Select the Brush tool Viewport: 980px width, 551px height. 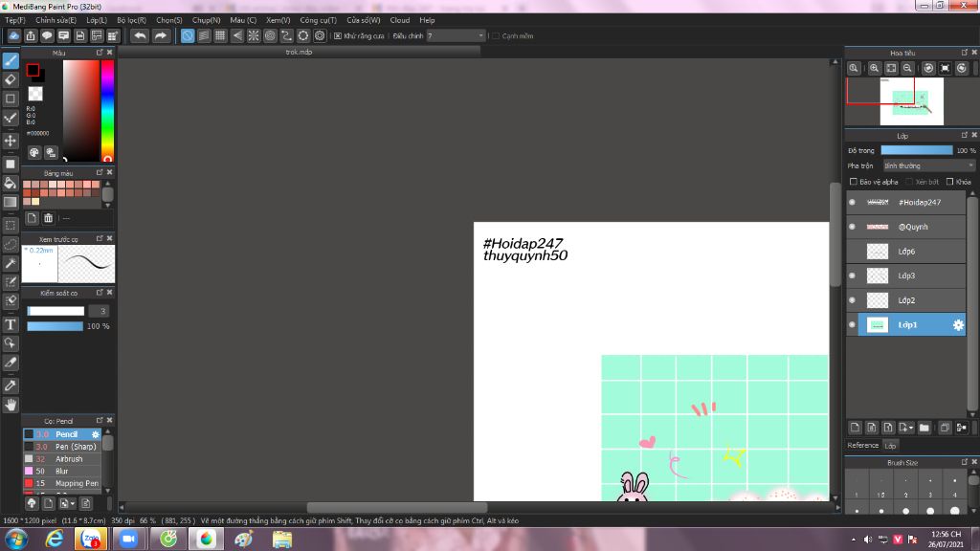tap(11, 60)
